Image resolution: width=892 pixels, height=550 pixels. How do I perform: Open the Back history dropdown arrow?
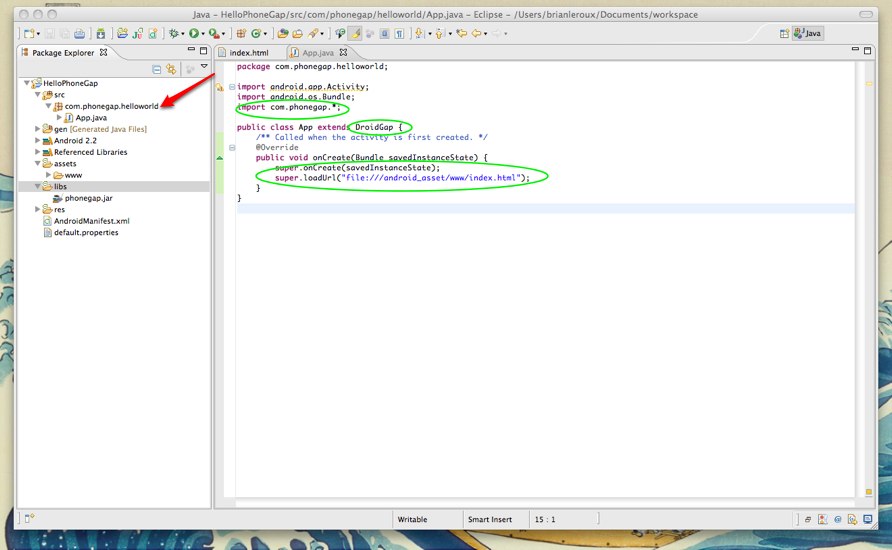pyautogui.click(x=485, y=34)
